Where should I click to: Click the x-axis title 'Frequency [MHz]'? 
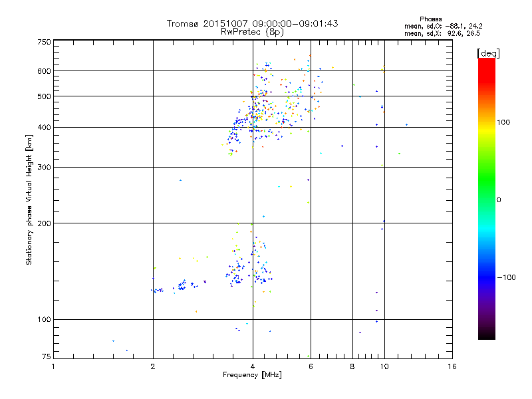(252, 375)
